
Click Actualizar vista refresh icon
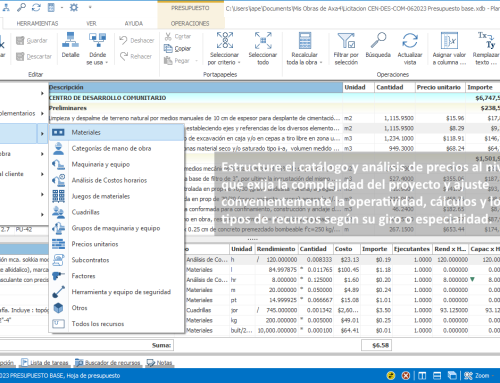pyautogui.click(x=410, y=41)
